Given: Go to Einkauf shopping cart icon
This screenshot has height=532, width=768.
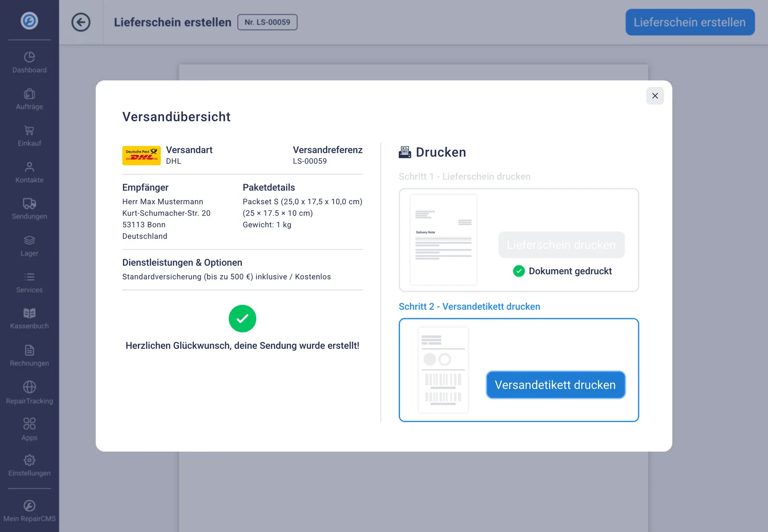Looking at the screenshot, I should pyautogui.click(x=29, y=131).
